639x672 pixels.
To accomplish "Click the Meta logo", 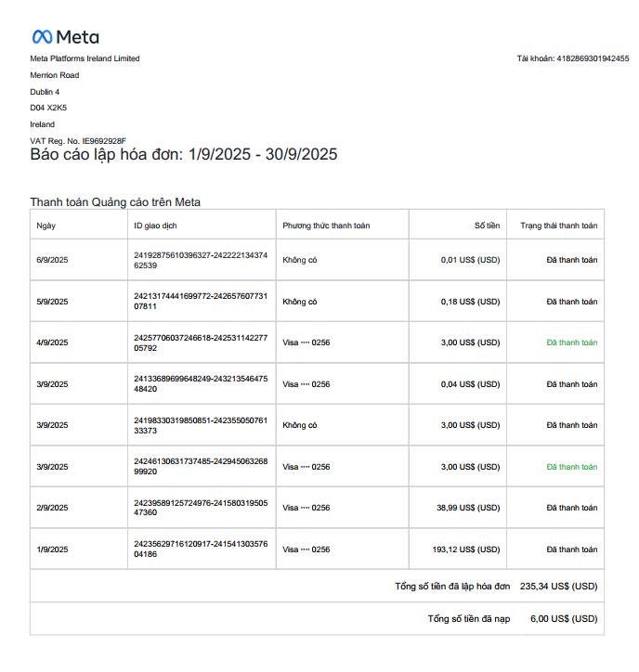I will pos(66,37).
